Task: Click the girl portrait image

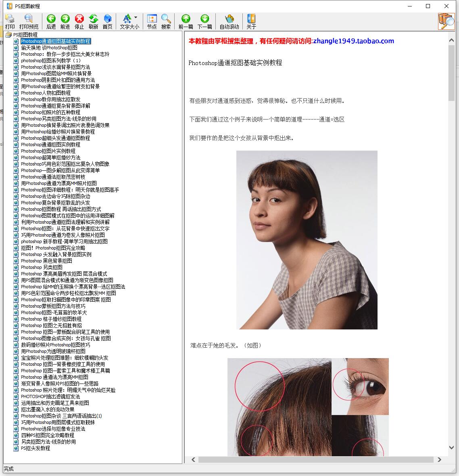Action: 307,240
